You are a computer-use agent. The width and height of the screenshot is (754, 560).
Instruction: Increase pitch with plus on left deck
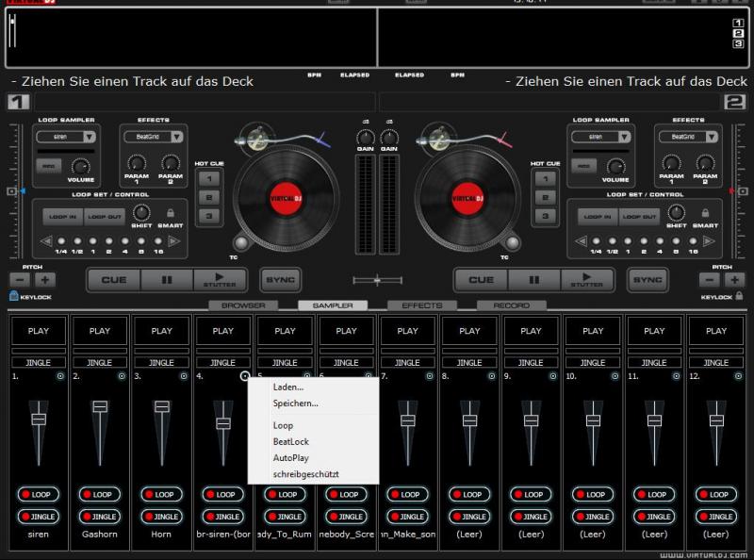click(x=44, y=279)
